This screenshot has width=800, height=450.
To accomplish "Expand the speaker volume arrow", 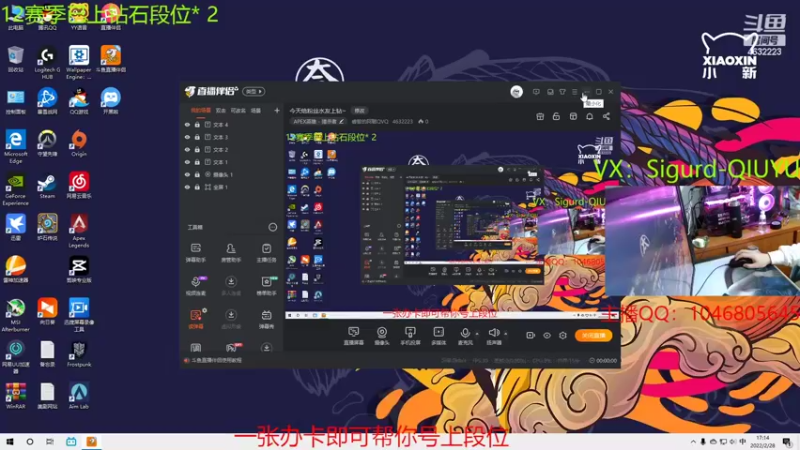I will [506, 334].
